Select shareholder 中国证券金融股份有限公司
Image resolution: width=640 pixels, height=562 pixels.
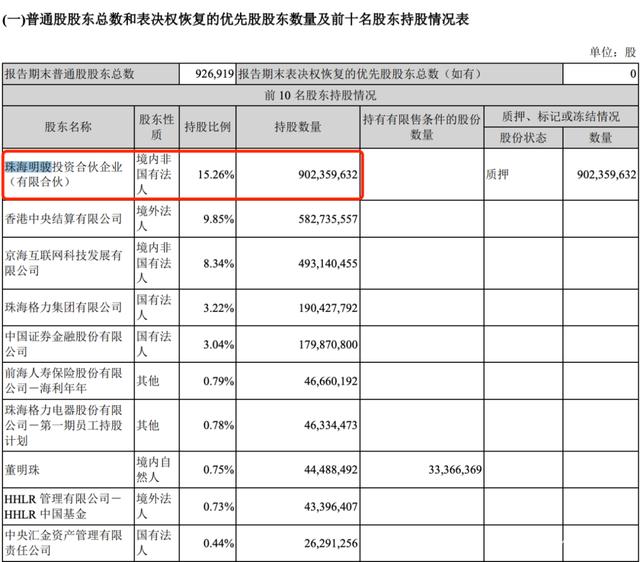pos(63,344)
